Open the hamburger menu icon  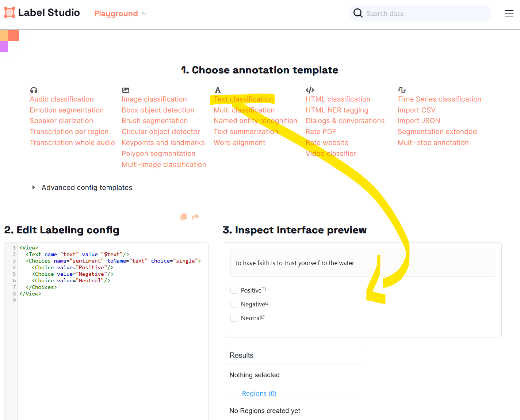coord(509,14)
